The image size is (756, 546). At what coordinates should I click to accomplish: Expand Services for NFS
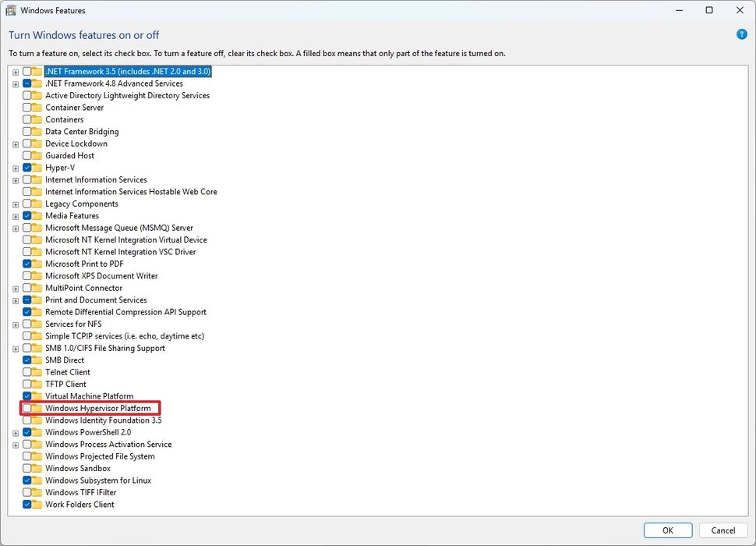tap(15, 324)
